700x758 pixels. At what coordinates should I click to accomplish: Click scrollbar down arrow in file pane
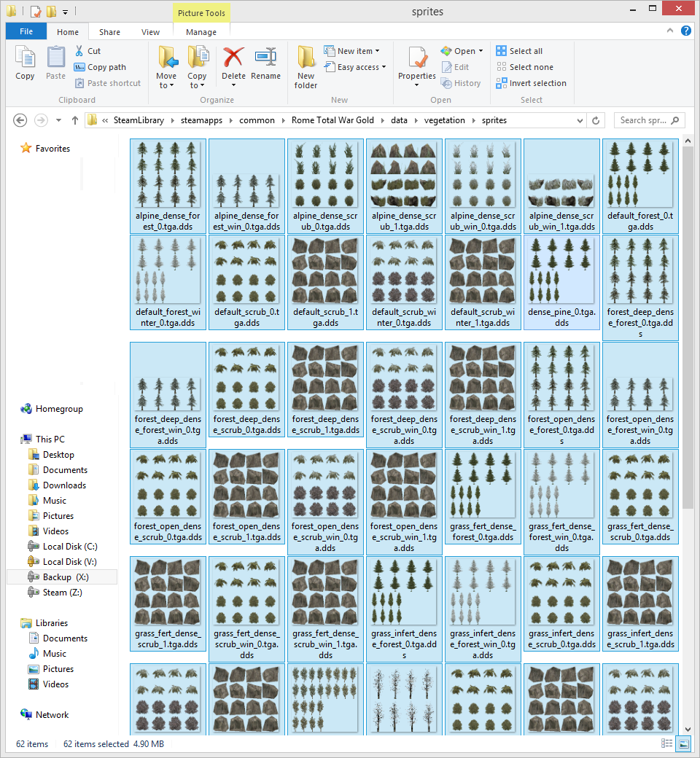[x=688, y=730]
